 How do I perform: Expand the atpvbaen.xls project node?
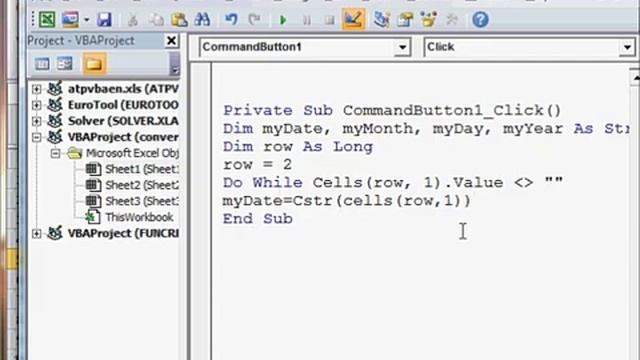pos(36,89)
